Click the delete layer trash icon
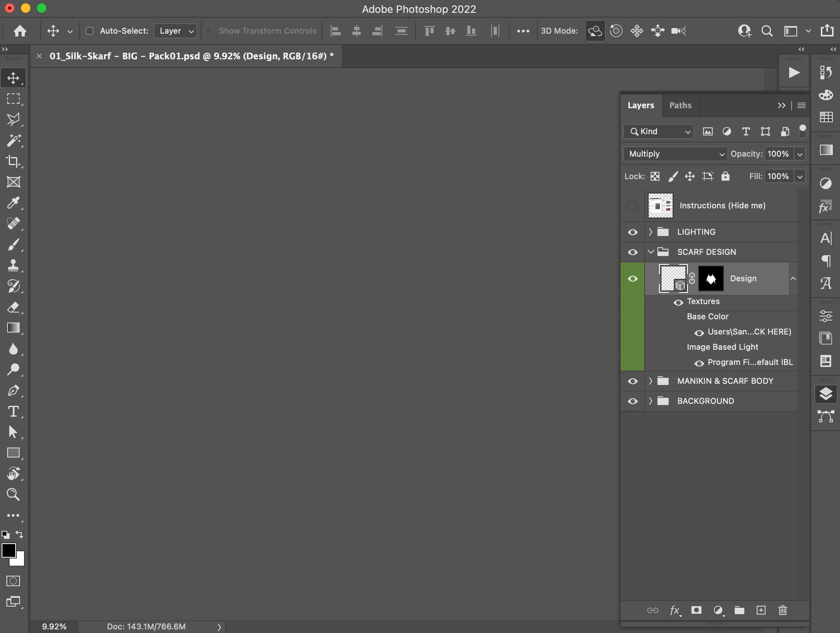Screen dimensions: 840x633 (782, 610)
